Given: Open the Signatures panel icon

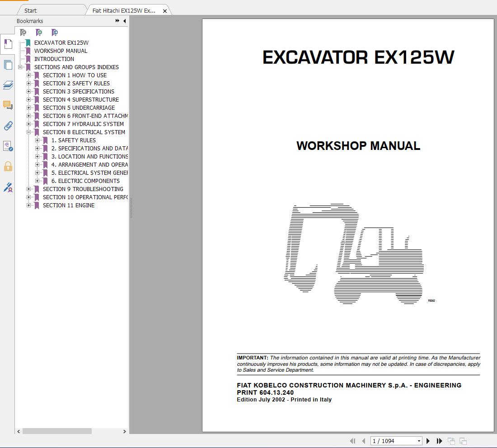Looking at the screenshot, I should click(x=8, y=146).
